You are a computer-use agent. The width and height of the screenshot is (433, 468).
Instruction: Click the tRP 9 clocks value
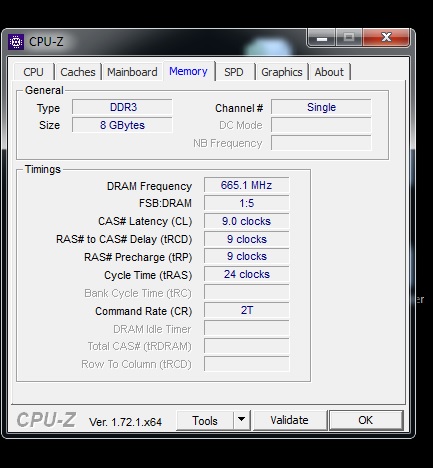(x=247, y=256)
